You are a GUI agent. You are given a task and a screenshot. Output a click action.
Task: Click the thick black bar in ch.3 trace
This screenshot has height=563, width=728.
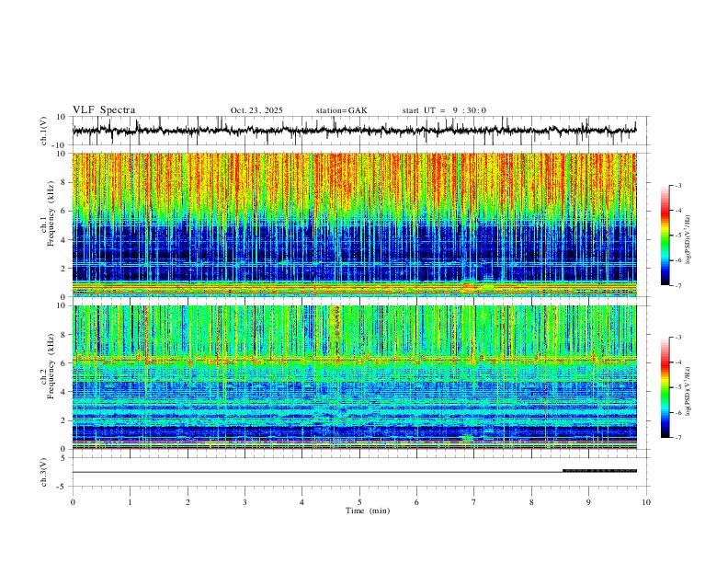click(x=599, y=471)
